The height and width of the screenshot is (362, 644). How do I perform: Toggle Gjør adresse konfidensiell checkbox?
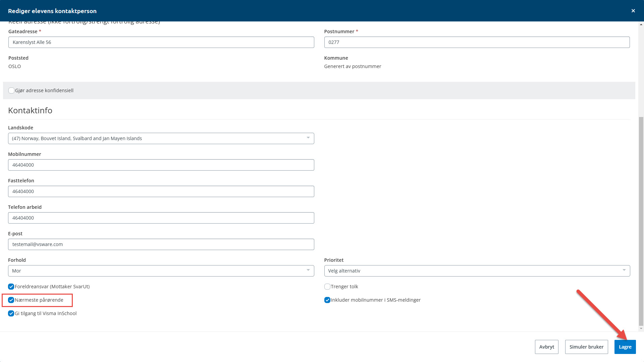tap(11, 90)
